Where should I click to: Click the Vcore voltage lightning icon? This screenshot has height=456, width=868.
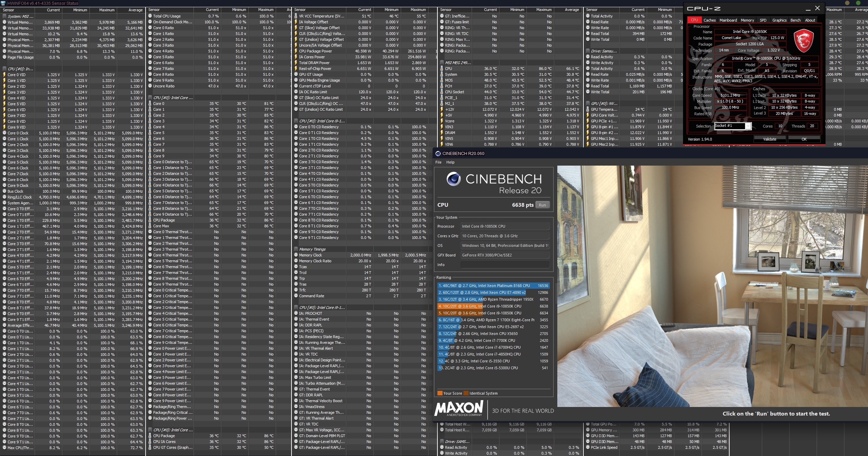pos(442,121)
